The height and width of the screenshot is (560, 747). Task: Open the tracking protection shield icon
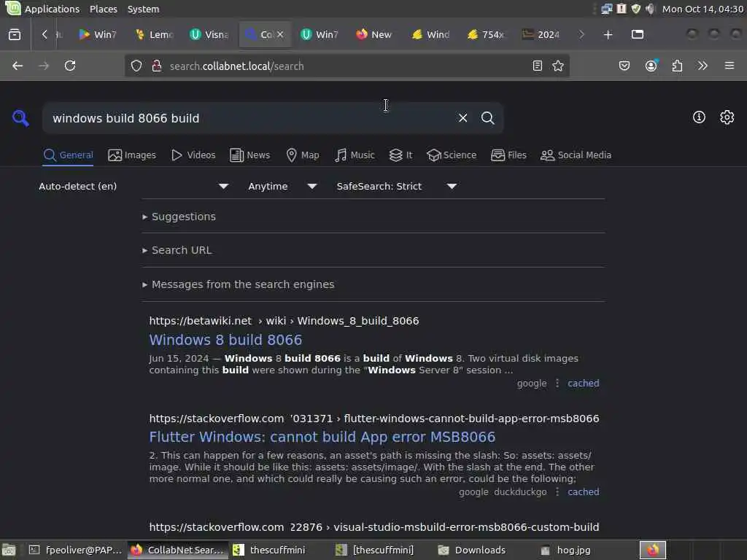tap(136, 66)
